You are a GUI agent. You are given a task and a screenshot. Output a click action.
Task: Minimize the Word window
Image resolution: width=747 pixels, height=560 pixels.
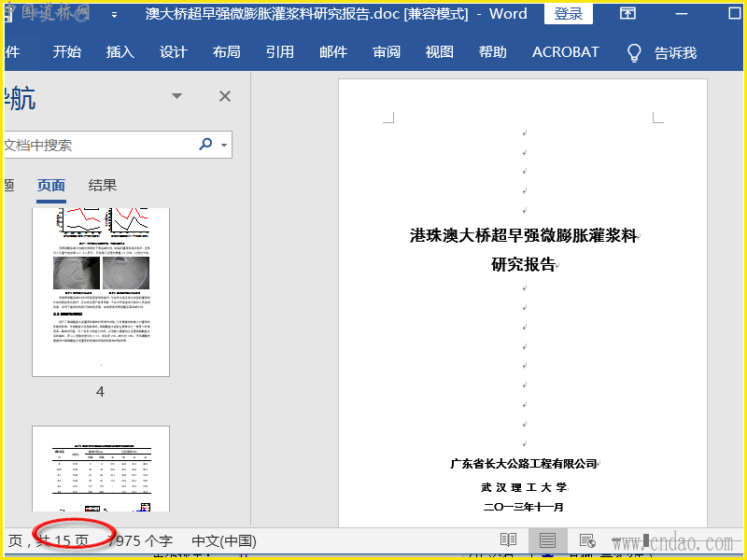(x=682, y=13)
